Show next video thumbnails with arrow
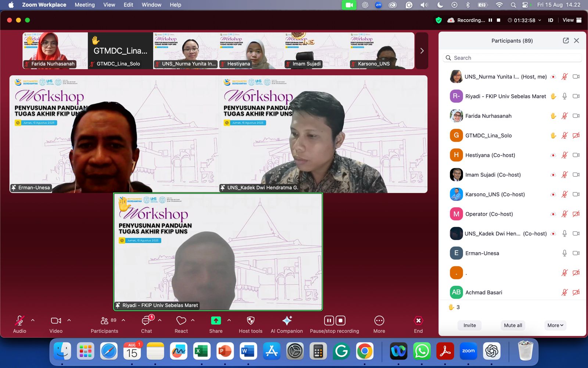This screenshot has width=588, height=368. [422, 51]
